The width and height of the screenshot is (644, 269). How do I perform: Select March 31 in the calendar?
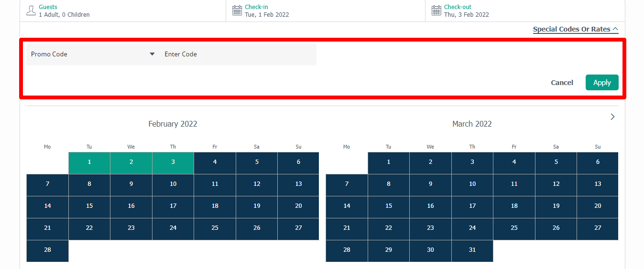[x=472, y=250]
